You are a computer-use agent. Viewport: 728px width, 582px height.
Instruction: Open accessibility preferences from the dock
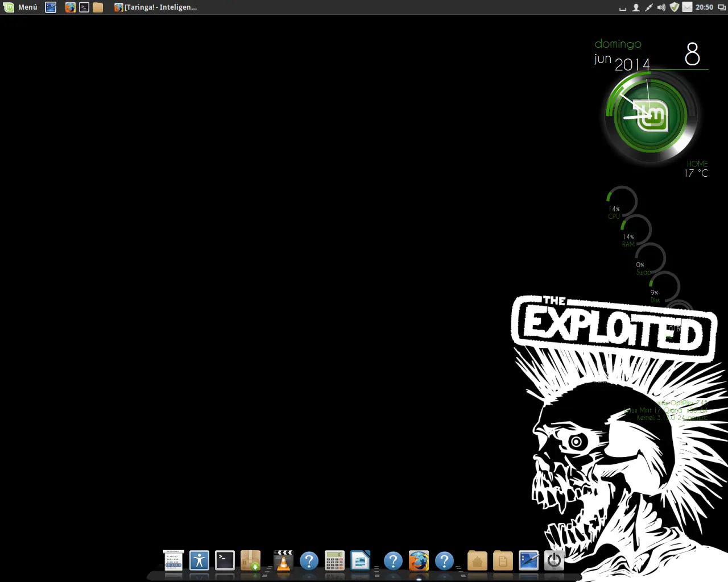coord(199,562)
